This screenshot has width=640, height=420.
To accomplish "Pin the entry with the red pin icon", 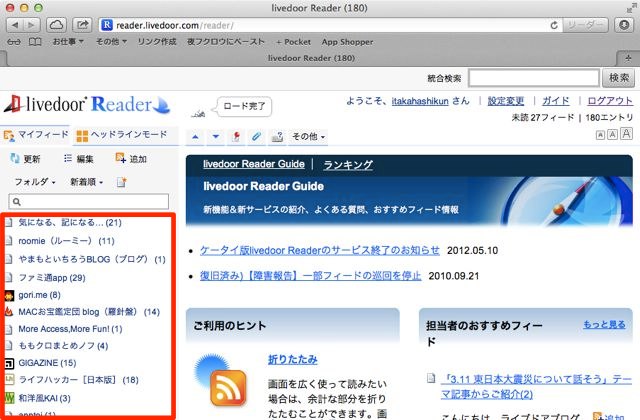I will [236, 137].
